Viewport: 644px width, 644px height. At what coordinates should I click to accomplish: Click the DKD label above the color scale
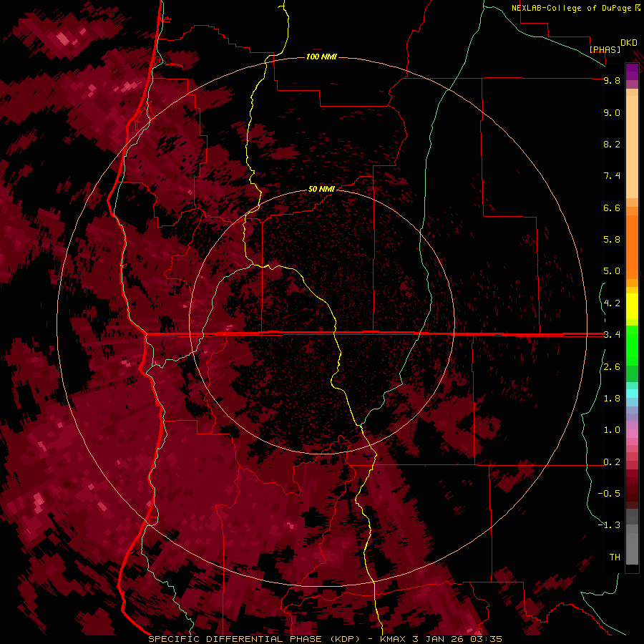[629, 42]
